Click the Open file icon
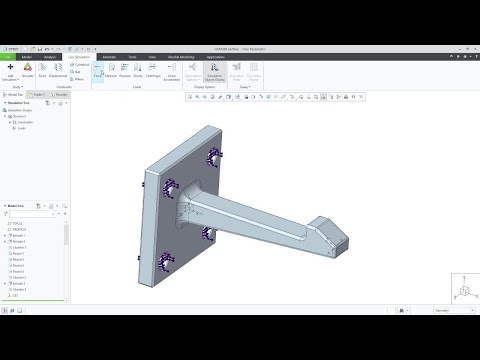 (33, 49)
